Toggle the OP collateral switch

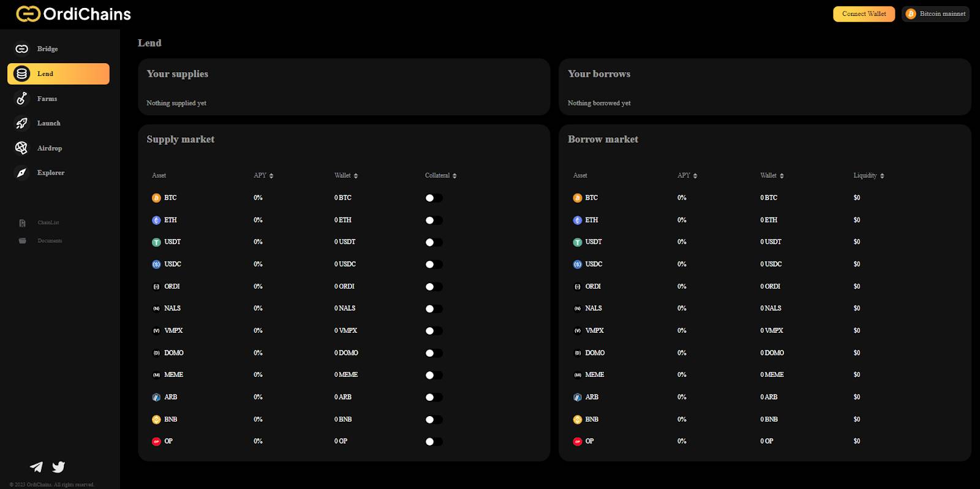434,442
